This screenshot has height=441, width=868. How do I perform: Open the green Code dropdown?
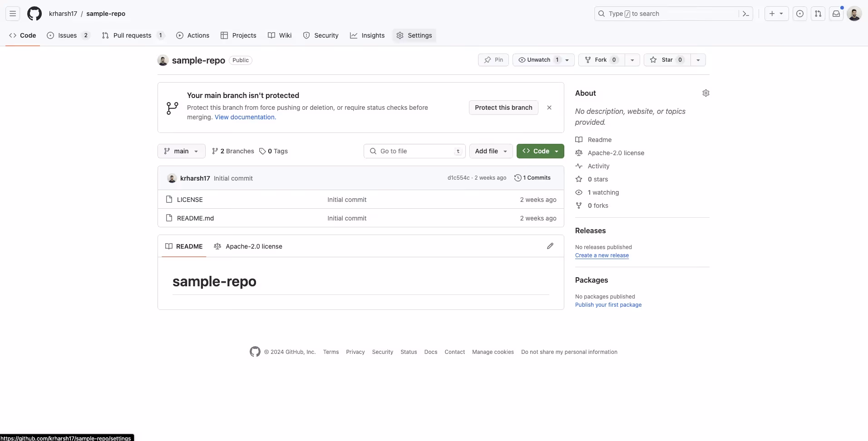[x=540, y=151]
